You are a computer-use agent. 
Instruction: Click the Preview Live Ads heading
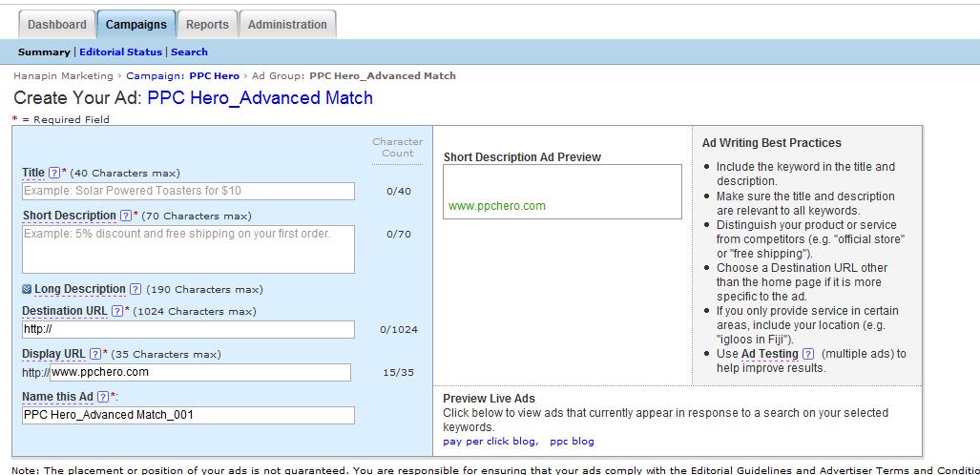click(489, 398)
